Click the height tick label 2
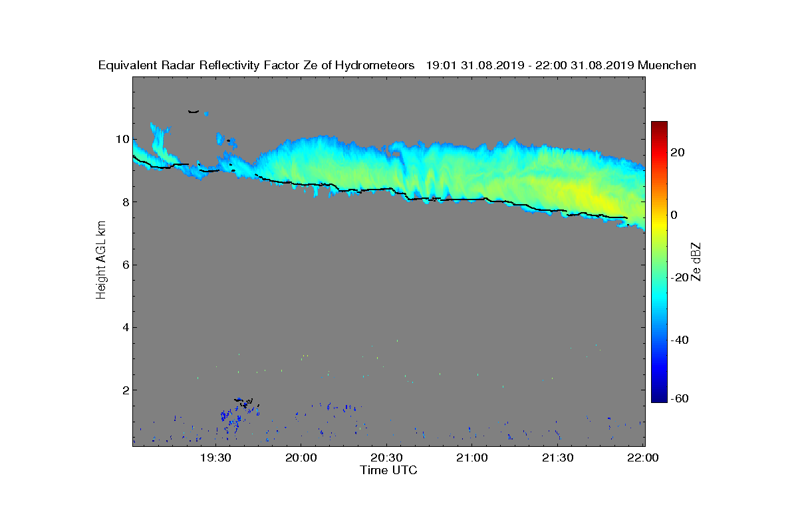Screen dimensions: 798x532 124,390
